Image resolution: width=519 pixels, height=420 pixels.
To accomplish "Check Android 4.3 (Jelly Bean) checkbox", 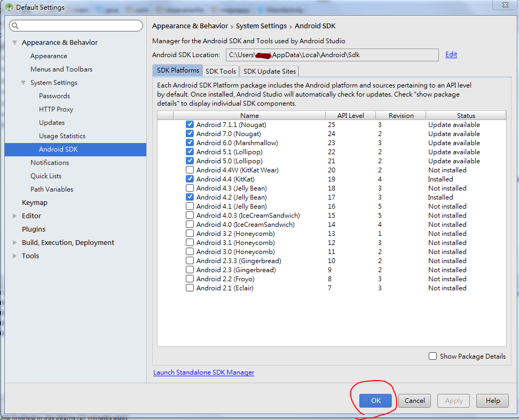I will pyautogui.click(x=190, y=188).
